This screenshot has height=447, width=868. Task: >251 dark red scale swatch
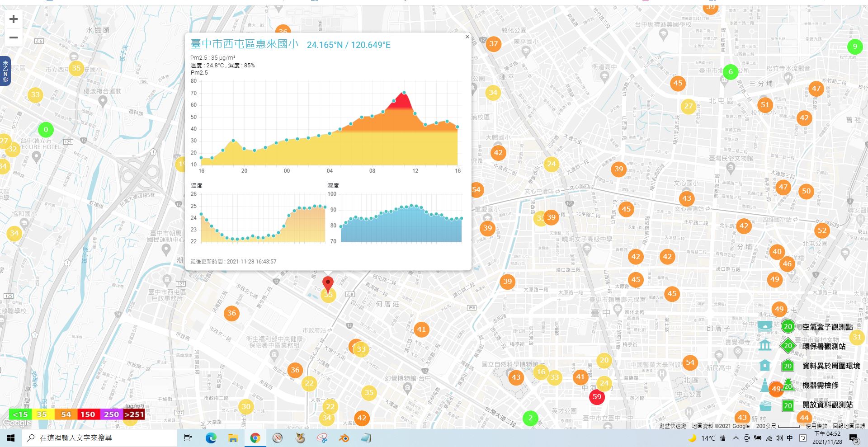point(134,414)
